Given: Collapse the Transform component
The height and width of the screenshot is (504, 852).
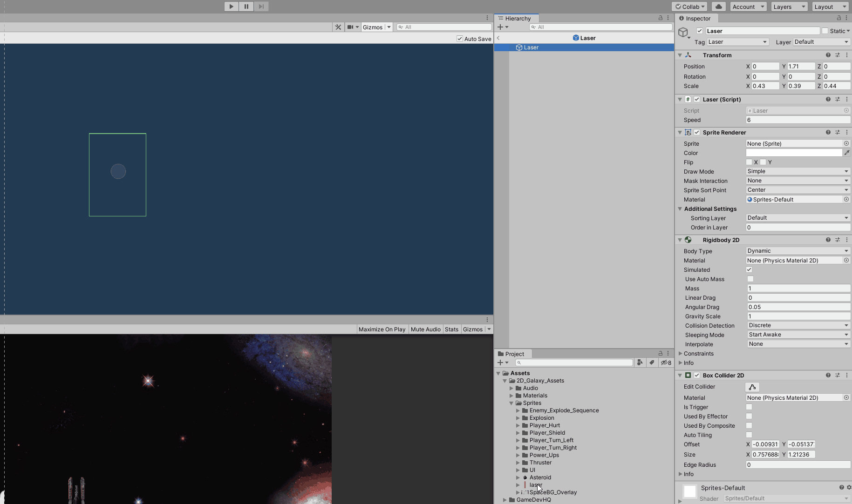Looking at the screenshot, I should coord(680,55).
